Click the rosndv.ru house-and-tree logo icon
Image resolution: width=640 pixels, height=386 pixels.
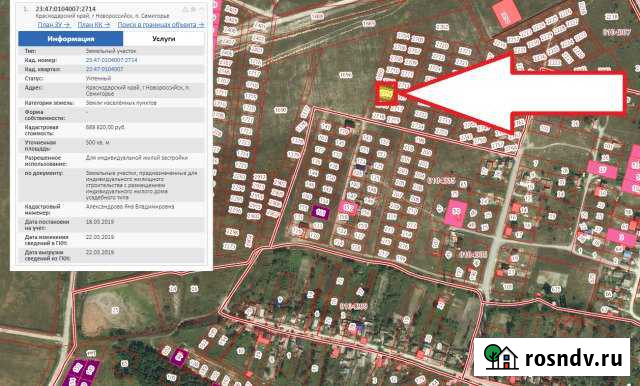pyautogui.click(x=500, y=357)
